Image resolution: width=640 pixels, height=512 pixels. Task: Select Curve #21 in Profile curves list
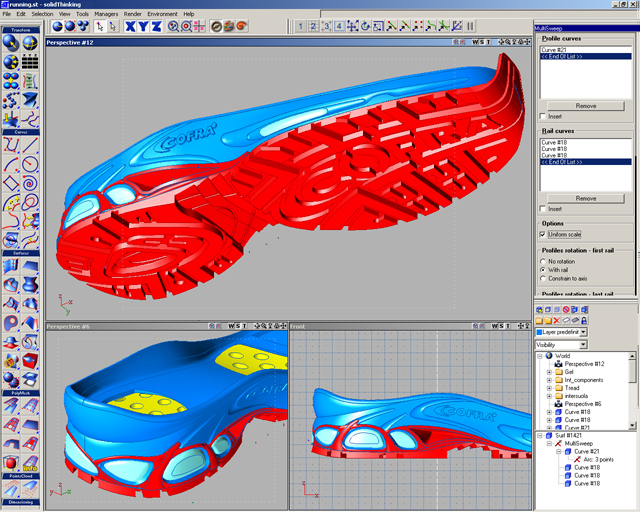coord(554,49)
